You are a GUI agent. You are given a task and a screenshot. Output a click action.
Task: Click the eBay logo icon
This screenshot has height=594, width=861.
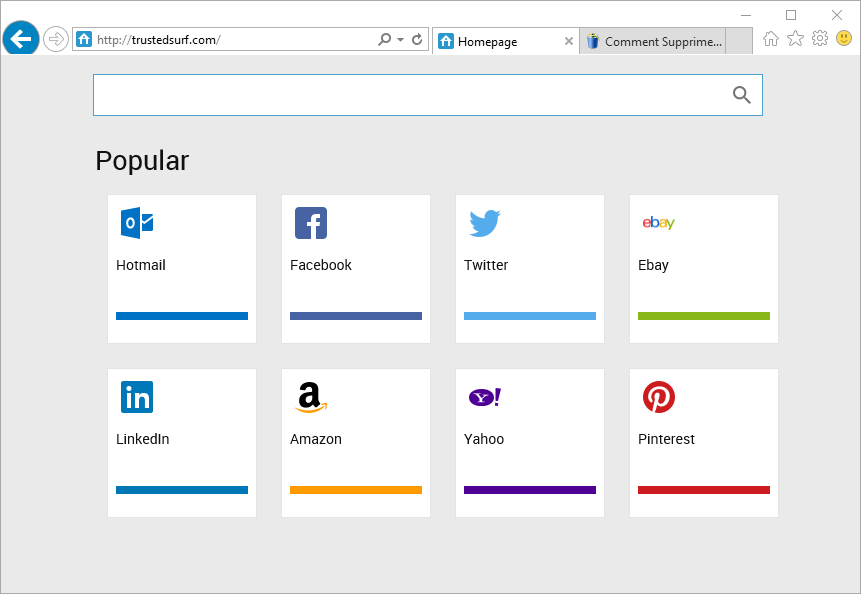click(x=659, y=222)
